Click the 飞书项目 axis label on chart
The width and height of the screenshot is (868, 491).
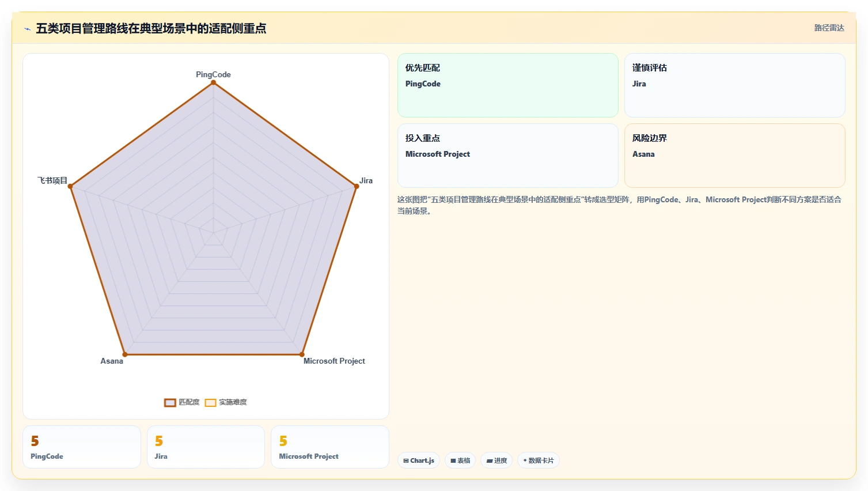[x=52, y=180]
